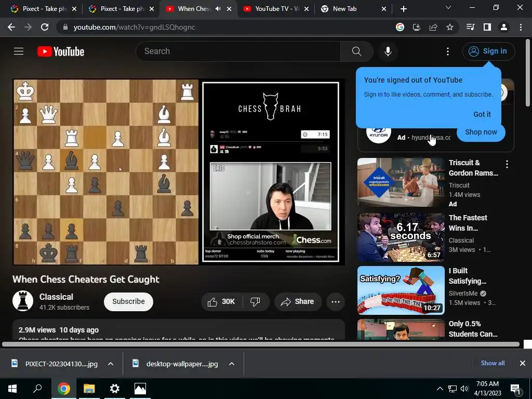Click in the YouTube search field
Image resolution: width=532 pixels, height=399 pixels.
point(237,51)
